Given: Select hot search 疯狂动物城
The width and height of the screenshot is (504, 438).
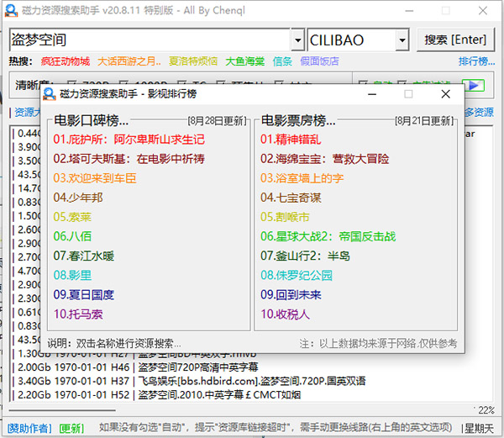Looking at the screenshot, I should point(65,61).
